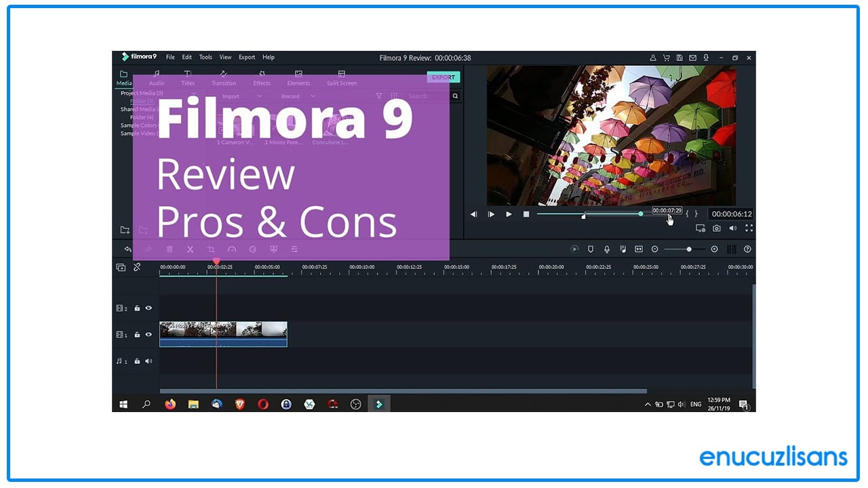Expand the Shared Media folder

(x=140, y=109)
